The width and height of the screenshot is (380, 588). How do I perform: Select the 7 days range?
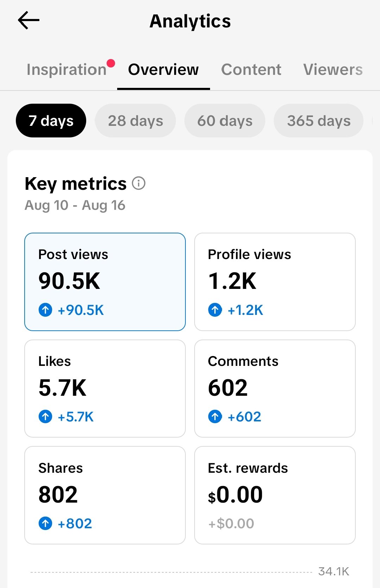click(51, 121)
